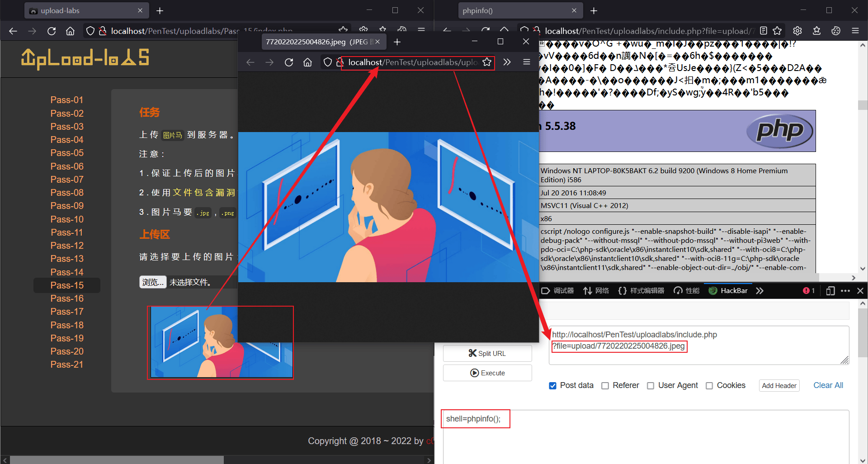The height and width of the screenshot is (464, 868).
Task: Reload the upload-labs page
Action: pyautogui.click(x=52, y=31)
